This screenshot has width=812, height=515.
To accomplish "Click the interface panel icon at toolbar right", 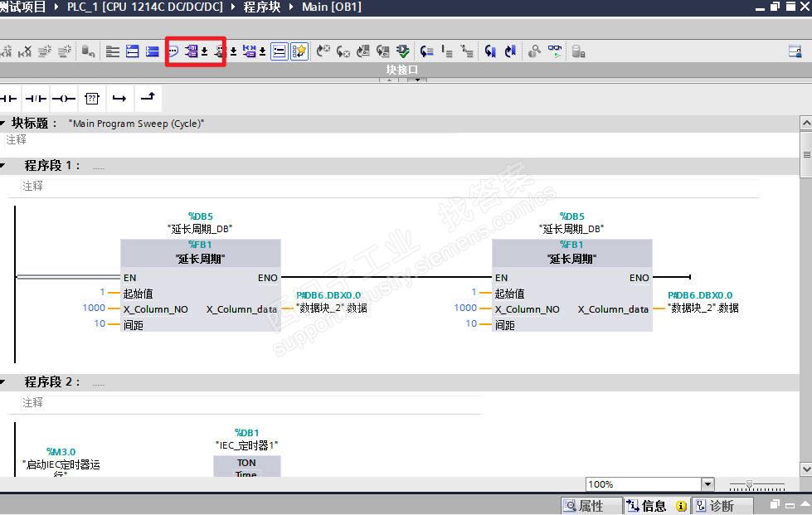I will 795,51.
